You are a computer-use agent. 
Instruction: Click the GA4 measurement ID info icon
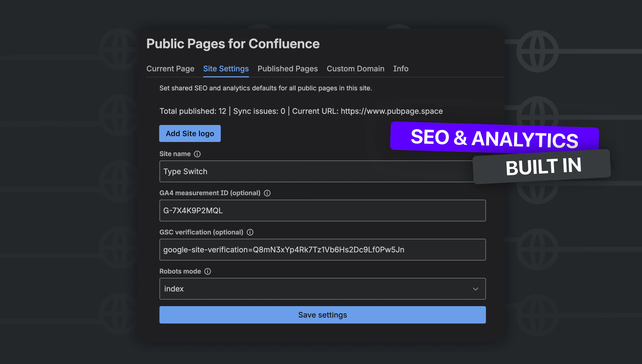[267, 193]
